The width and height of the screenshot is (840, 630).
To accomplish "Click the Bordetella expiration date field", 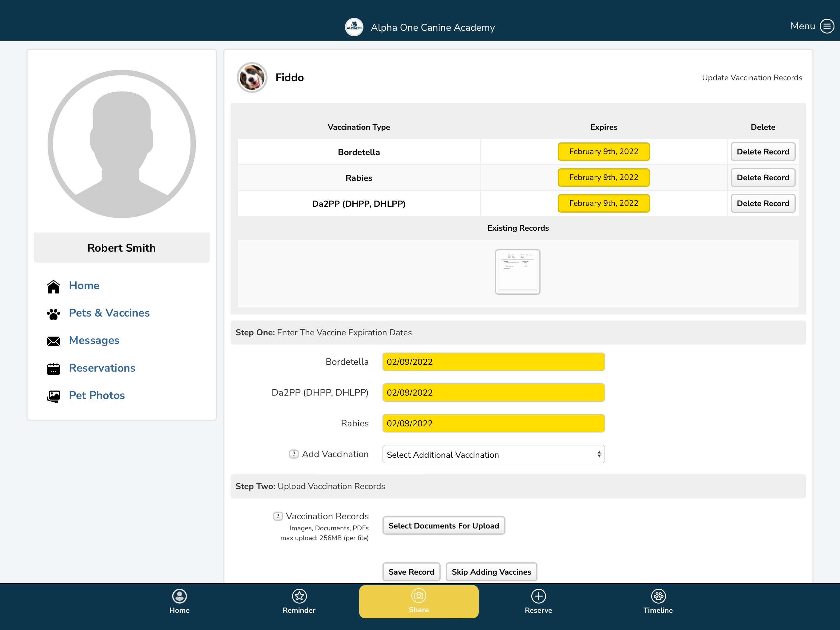I will (x=493, y=362).
